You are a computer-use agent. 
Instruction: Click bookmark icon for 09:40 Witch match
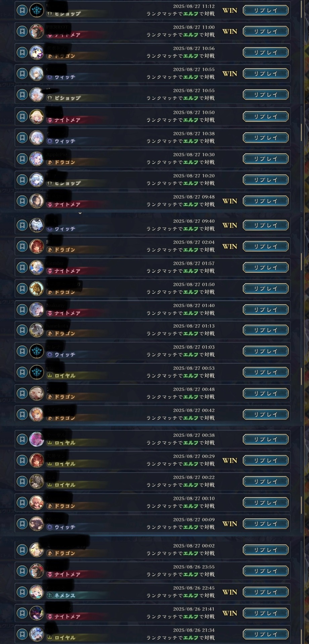pyautogui.click(x=22, y=225)
